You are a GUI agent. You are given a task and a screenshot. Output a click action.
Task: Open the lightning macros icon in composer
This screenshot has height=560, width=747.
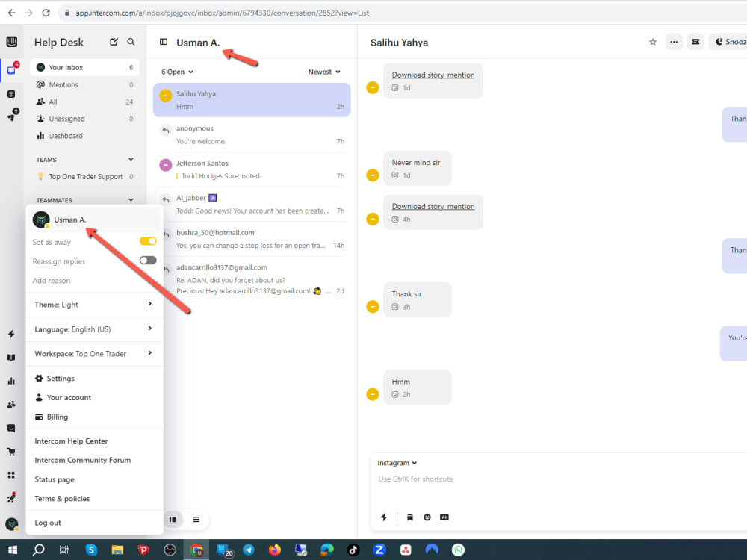384,517
